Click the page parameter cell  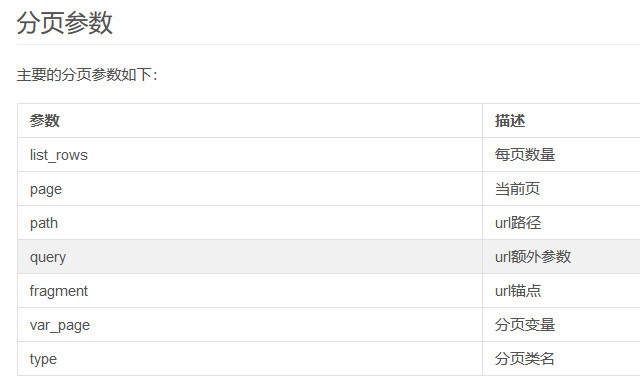tap(250, 189)
